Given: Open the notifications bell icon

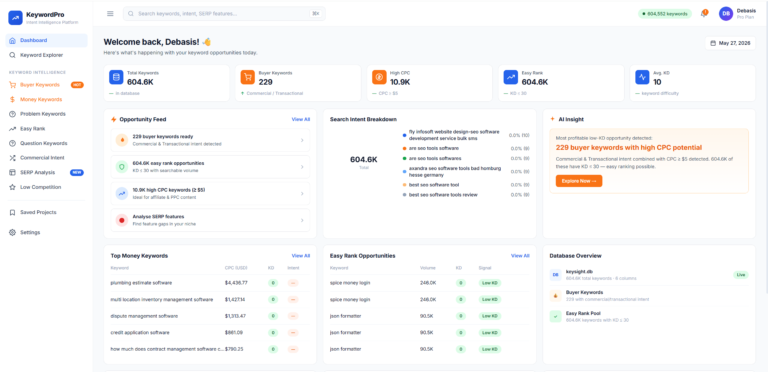Looking at the screenshot, I should tap(704, 14).
